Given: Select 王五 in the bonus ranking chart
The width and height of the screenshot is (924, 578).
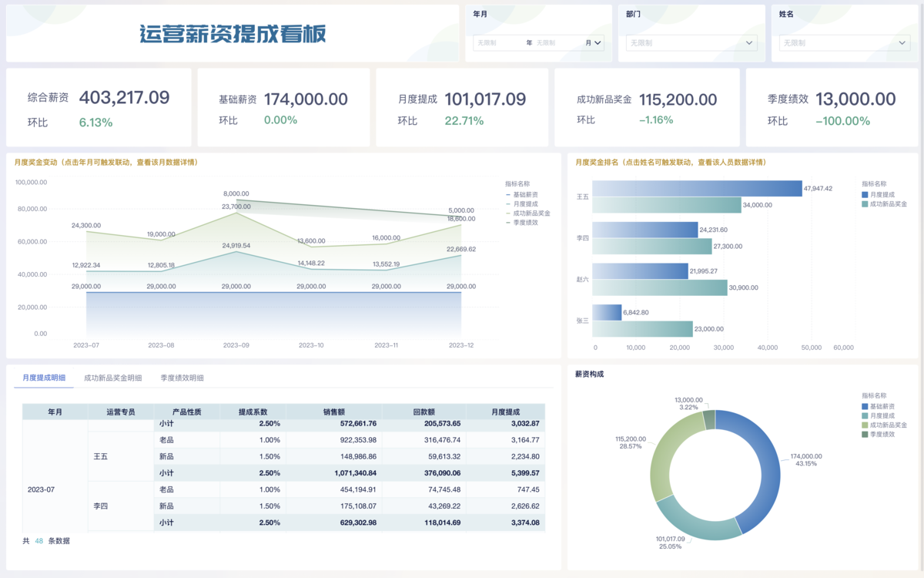Looking at the screenshot, I should (583, 197).
